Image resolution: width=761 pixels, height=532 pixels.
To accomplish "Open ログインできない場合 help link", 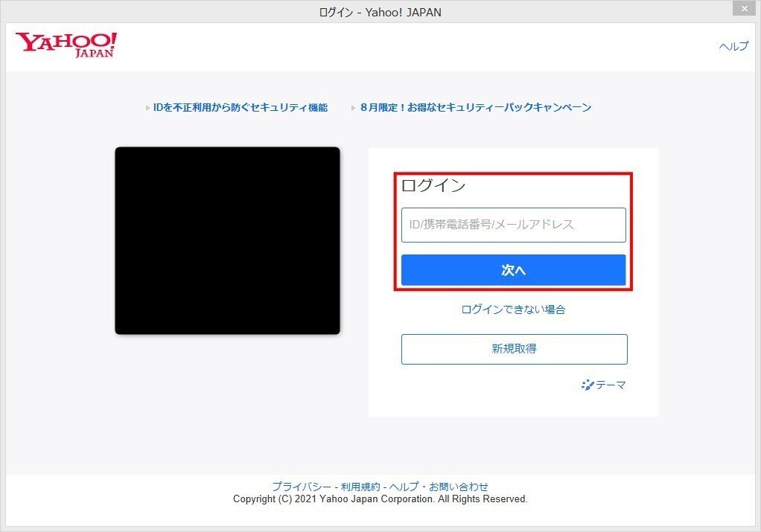I will pyautogui.click(x=514, y=310).
